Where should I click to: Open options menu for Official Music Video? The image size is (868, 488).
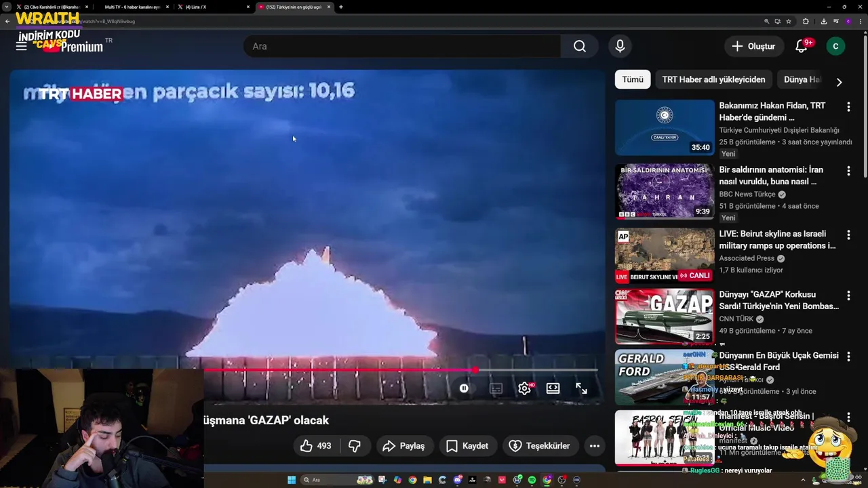point(848,418)
